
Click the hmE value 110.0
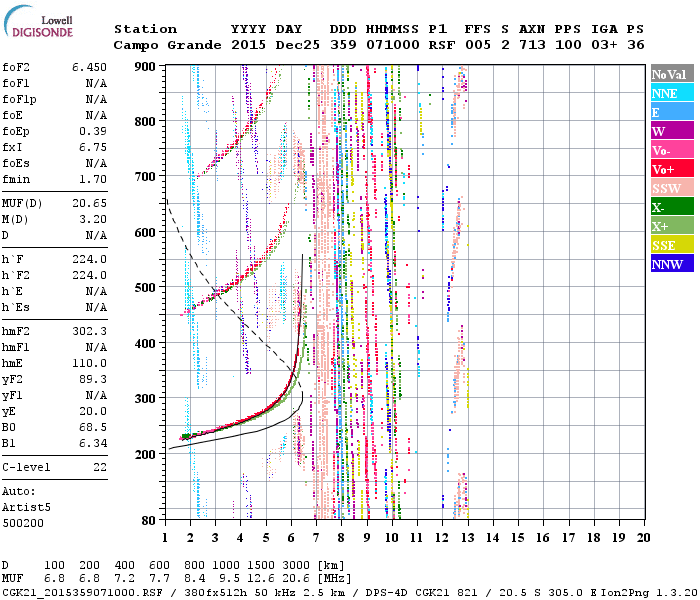[x=89, y=363]
